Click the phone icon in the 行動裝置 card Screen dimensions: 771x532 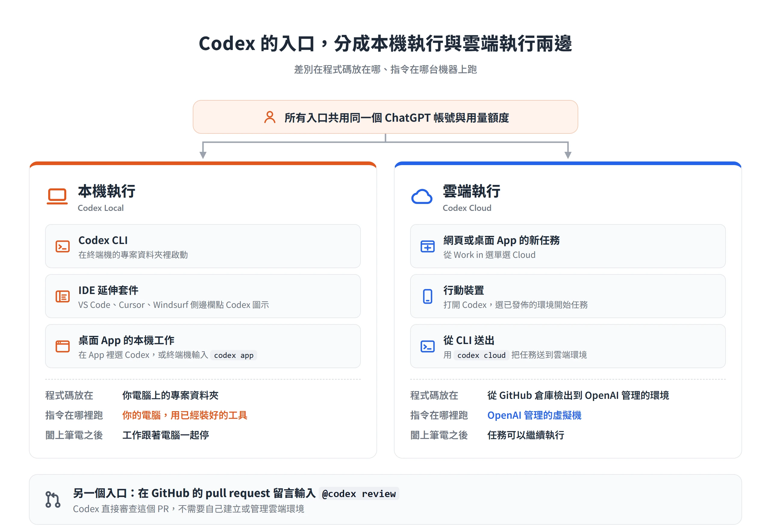[427, 296]
